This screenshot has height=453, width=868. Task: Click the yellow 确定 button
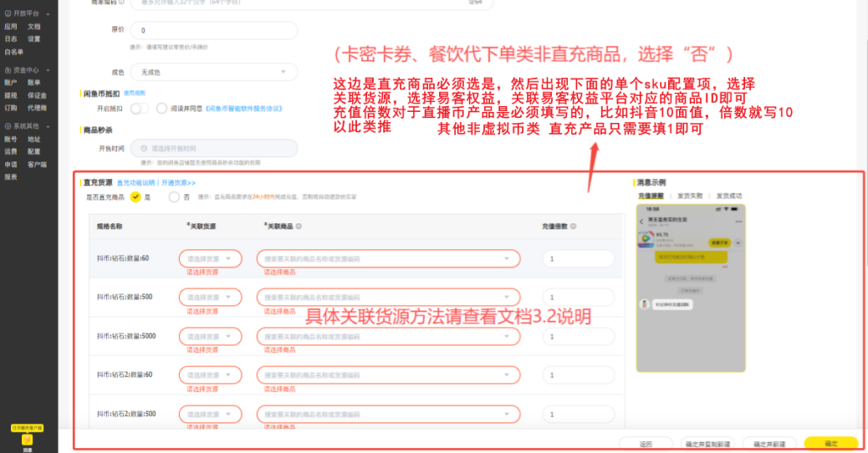coord(831,444)
